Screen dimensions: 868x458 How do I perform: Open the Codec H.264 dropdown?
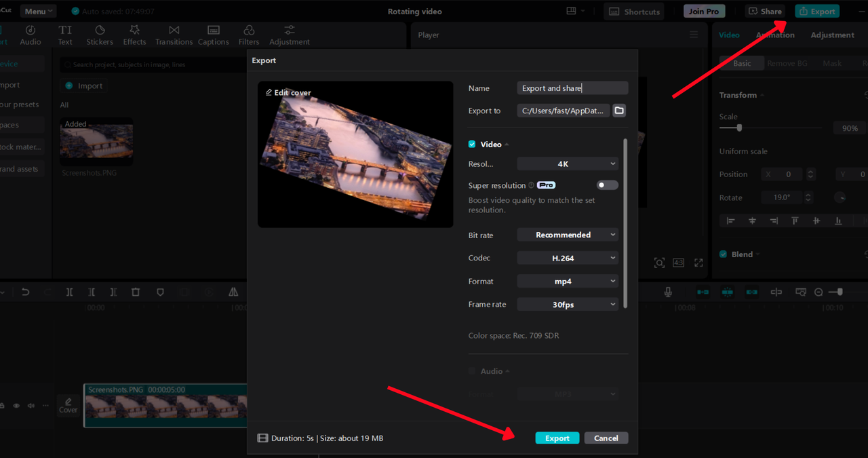tap(568, 258)
